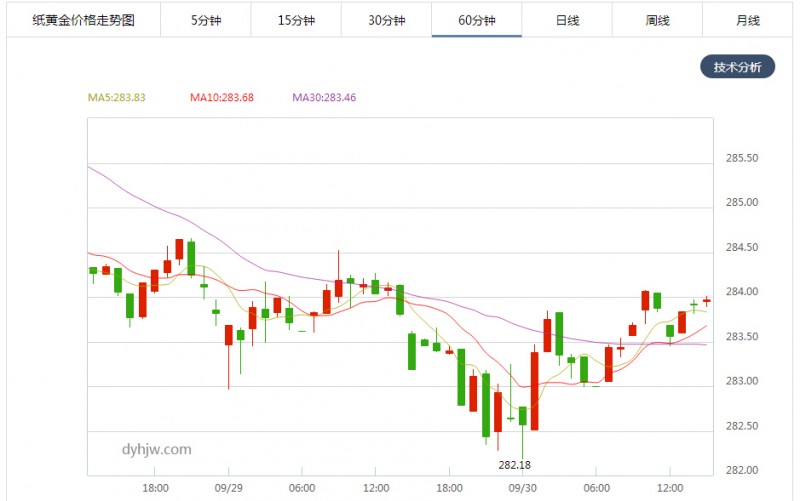Switch to 周线 weekly view
This screenshot has height=501, width=800.
pyautogui.click(x=657, y=20)
